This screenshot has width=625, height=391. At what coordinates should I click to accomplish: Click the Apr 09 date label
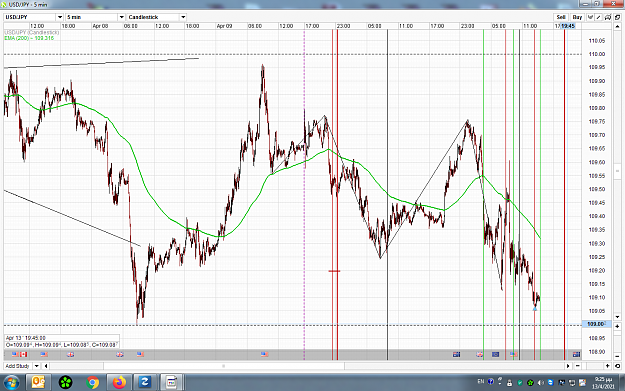[x=224, y=26]
